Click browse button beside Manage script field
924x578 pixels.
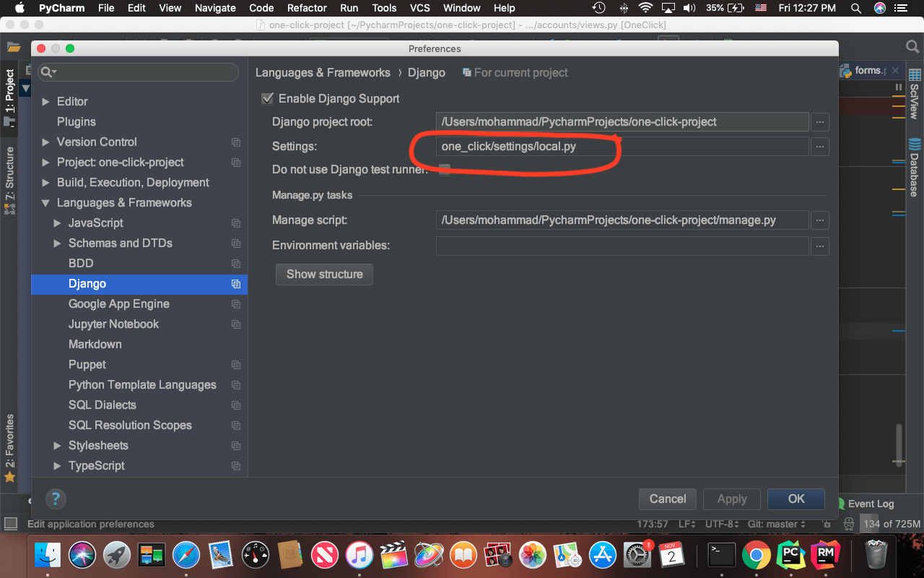coord(819,220)
